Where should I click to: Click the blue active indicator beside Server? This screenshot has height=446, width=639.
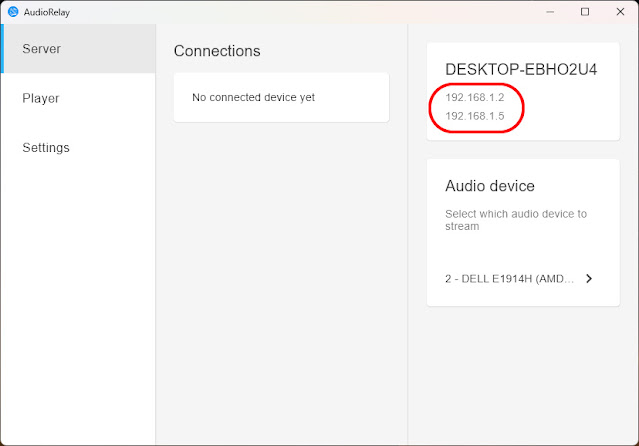(2, 48)
